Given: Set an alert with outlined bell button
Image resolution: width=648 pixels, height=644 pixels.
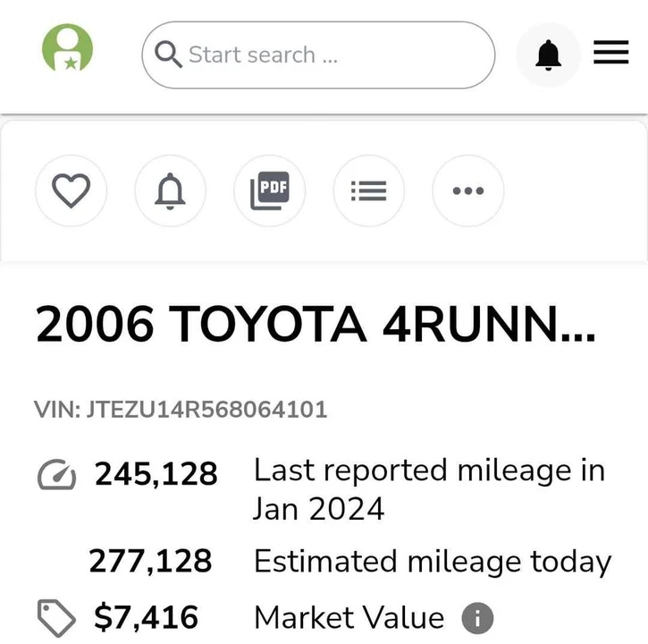Looking at the screenshot, I should click(x=170, y=191).
